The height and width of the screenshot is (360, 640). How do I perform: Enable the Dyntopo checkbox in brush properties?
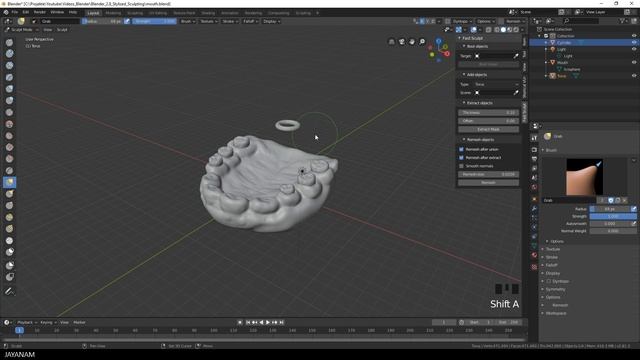coord(549,281)
